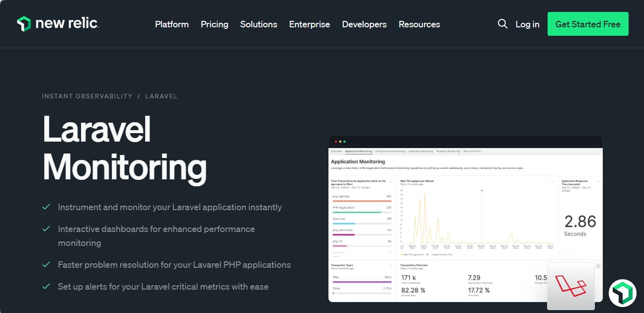Click checkmark beside 'Interactive dashboards' bullet
644x313 pixels.
tap(46, 229)
